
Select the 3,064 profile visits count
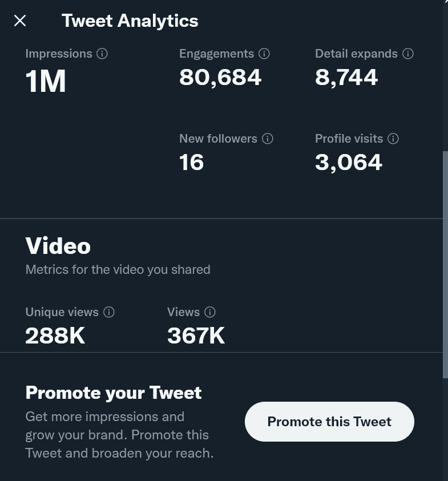pyautogui.click(x=348, y=163)
